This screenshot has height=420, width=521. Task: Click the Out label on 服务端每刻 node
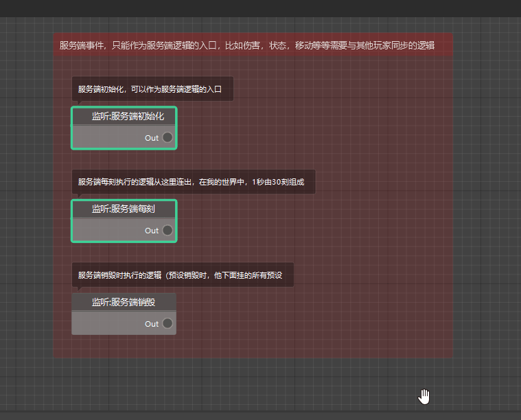151,231
